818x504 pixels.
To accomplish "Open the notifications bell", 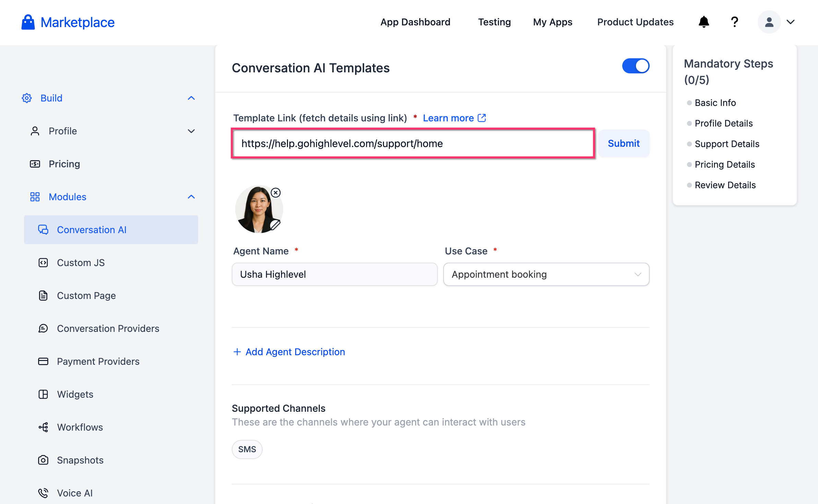I will [703, 22].
